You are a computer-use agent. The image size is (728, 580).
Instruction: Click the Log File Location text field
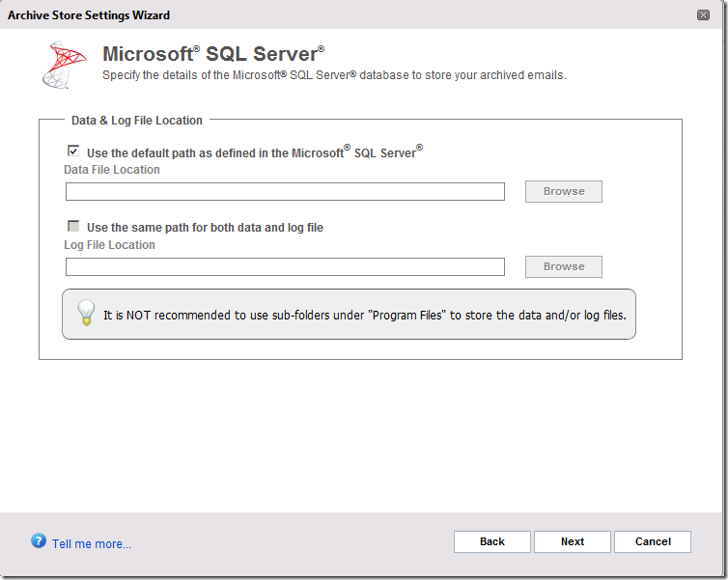pyautogui.click(x=285, y=266)
